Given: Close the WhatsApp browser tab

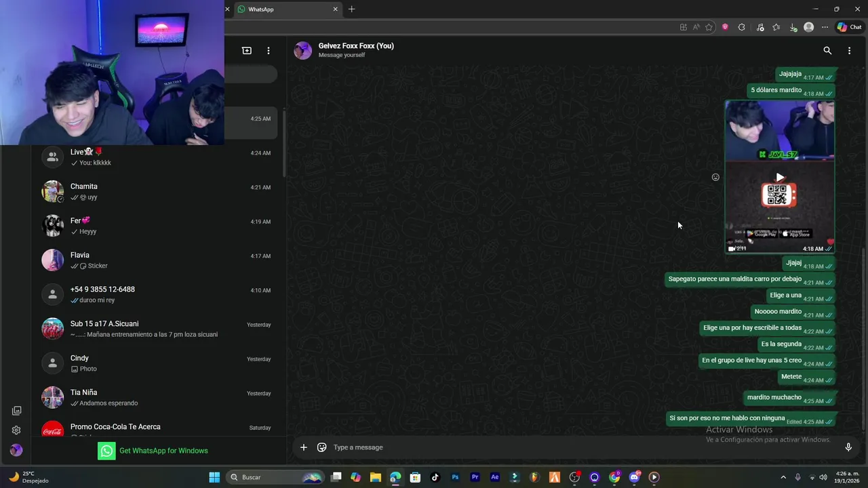Looking at the screenshot, I should [335, 9].
